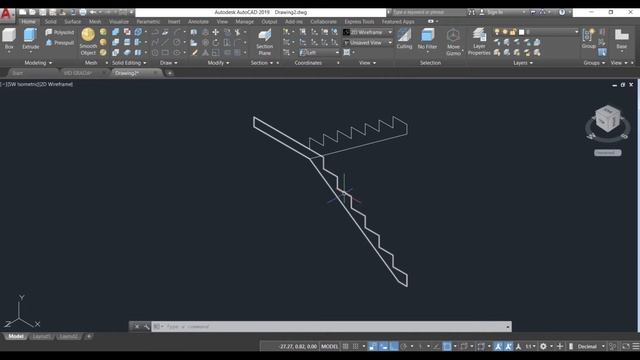Screen dimensions: 640x360
Task: Click the Smooth Object mesh tool
Action: [88, 41]
